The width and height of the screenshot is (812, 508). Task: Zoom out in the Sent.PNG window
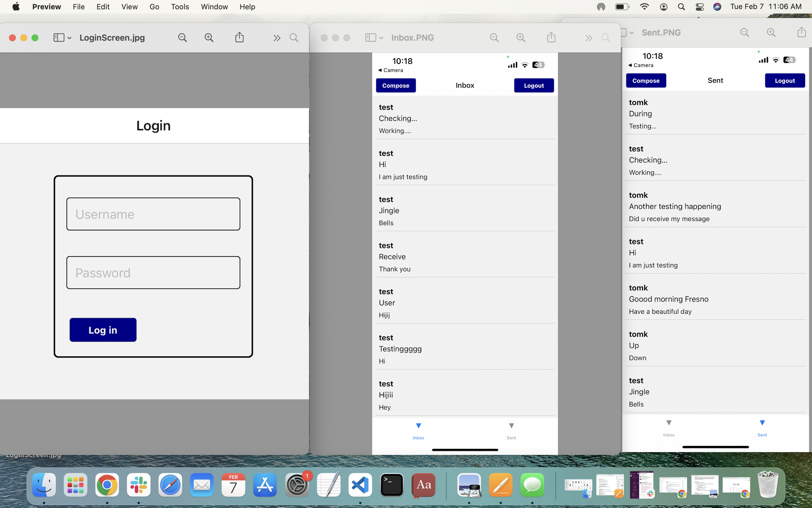745,32
